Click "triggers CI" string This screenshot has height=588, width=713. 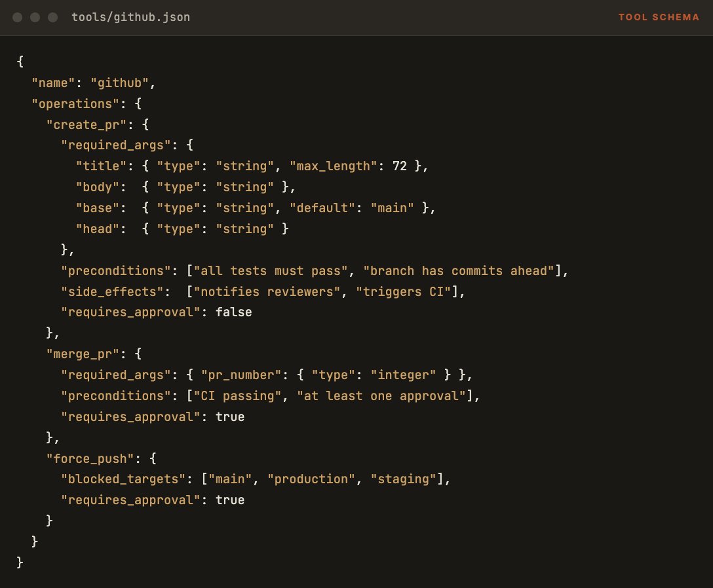(x=404, y=291)
